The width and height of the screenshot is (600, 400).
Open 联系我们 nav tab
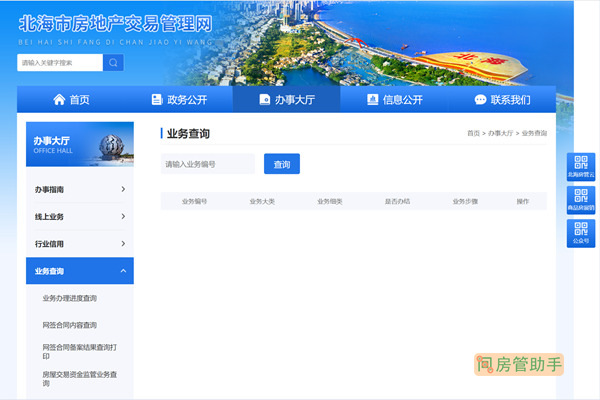502,100
